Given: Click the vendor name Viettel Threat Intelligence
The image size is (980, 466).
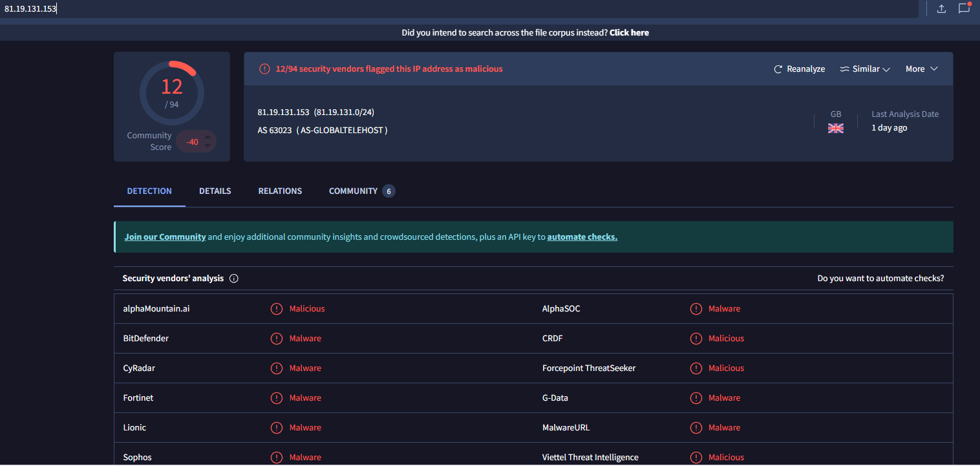Looking at the screenshot, I should point(590,458).
